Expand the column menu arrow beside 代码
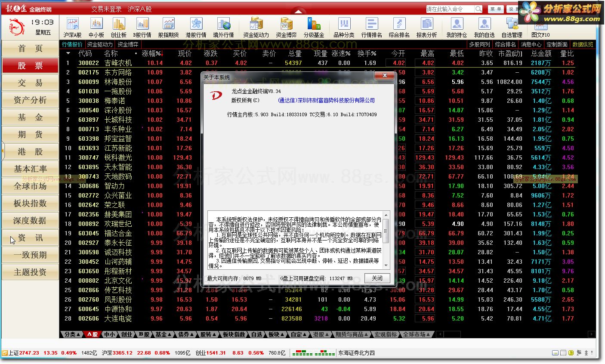 [68, 53]
